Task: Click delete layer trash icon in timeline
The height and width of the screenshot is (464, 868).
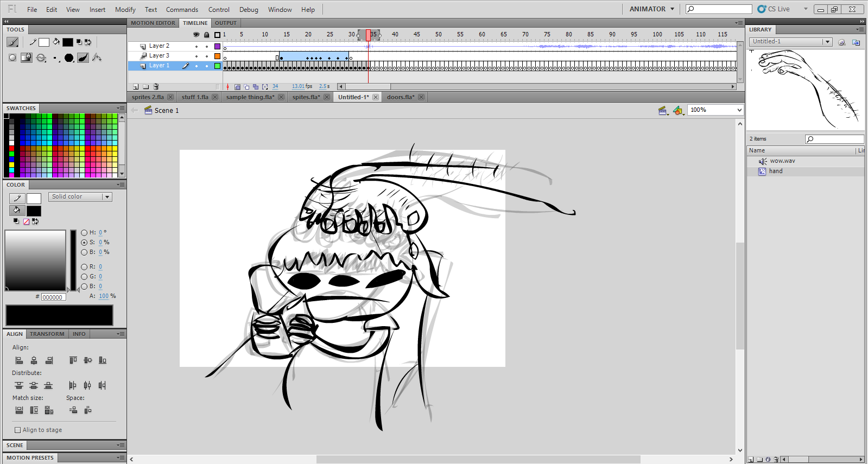Action: [156, 87]
